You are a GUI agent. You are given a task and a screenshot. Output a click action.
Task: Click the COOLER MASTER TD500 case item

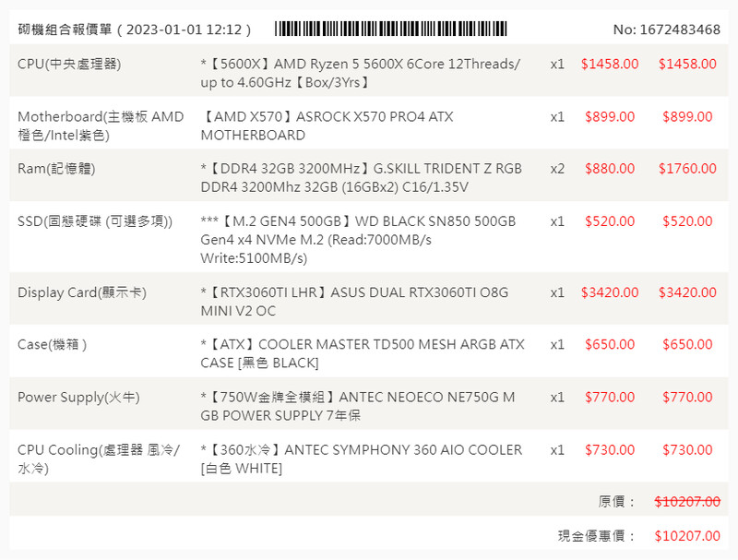(362, 353)
